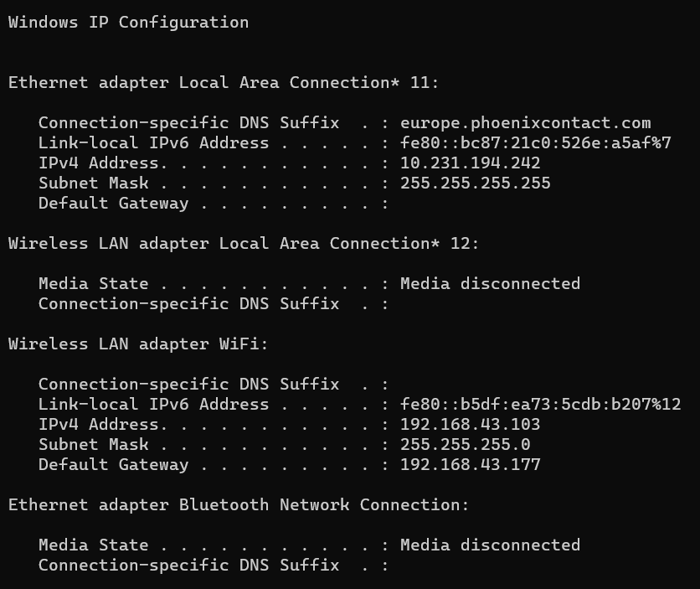Click the "Local Area Connection* 12" adapter heading

[x=244, y=244]
